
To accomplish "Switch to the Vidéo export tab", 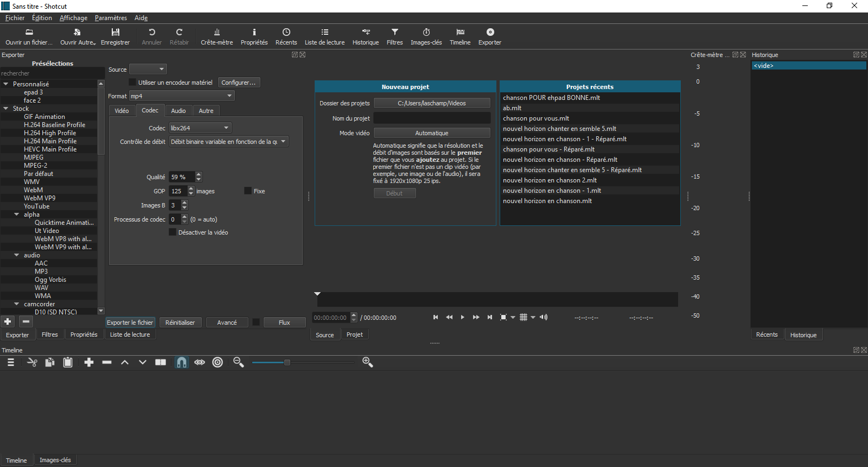I will pyautogui.click(x=122, y=111).
